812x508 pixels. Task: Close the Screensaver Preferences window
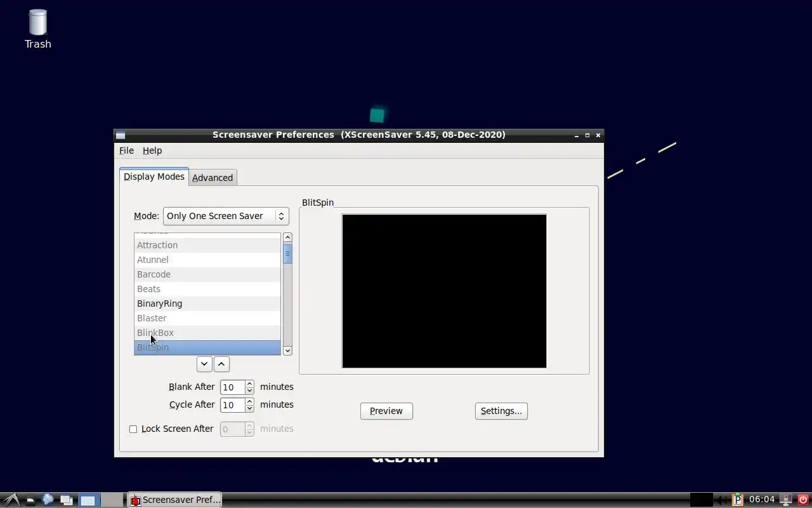click(598, 135)
